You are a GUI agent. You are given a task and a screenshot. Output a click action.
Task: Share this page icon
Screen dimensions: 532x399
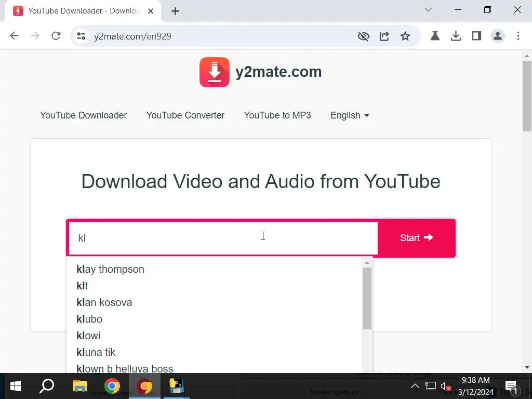(x=384, y=36)
